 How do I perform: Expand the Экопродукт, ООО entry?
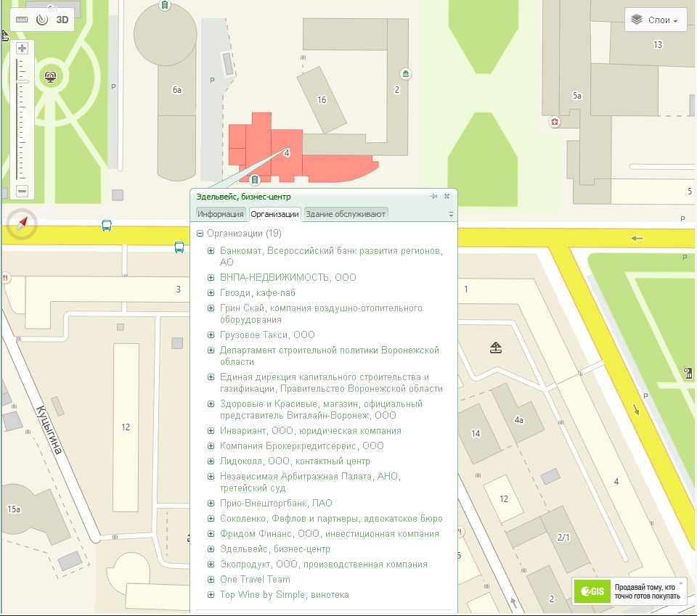coord(211,564)
